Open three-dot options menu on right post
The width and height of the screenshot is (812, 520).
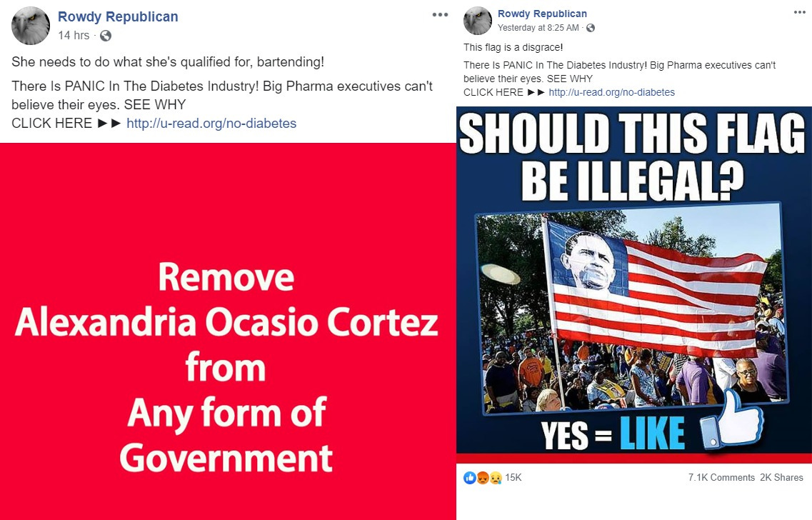click(x=800, y=12)
